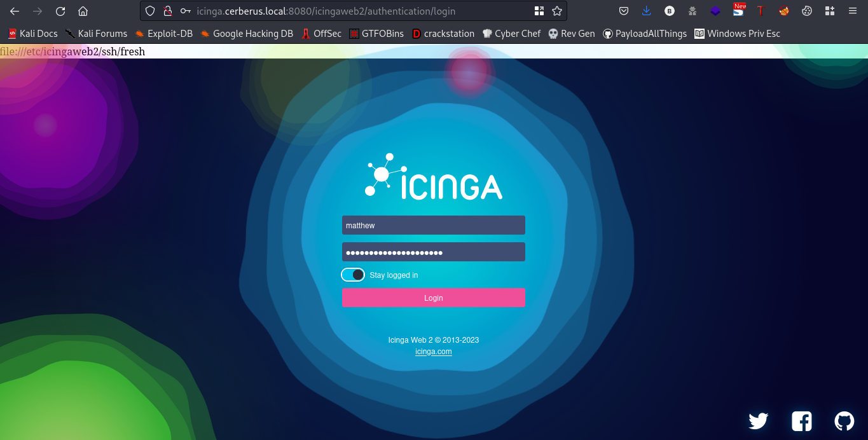Show site security lock info

[167, 11]
